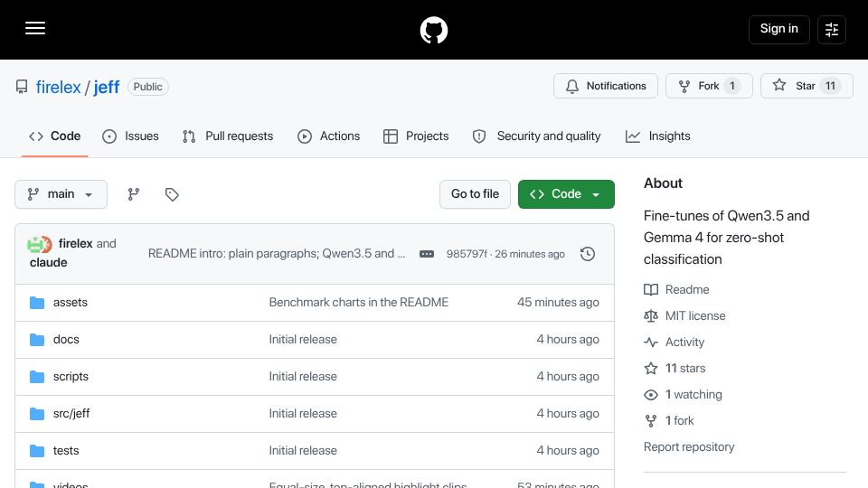Viewport: 868px width, 488px height.
Task: View the fork count badge 1
Action: click(x=731, y=86)
